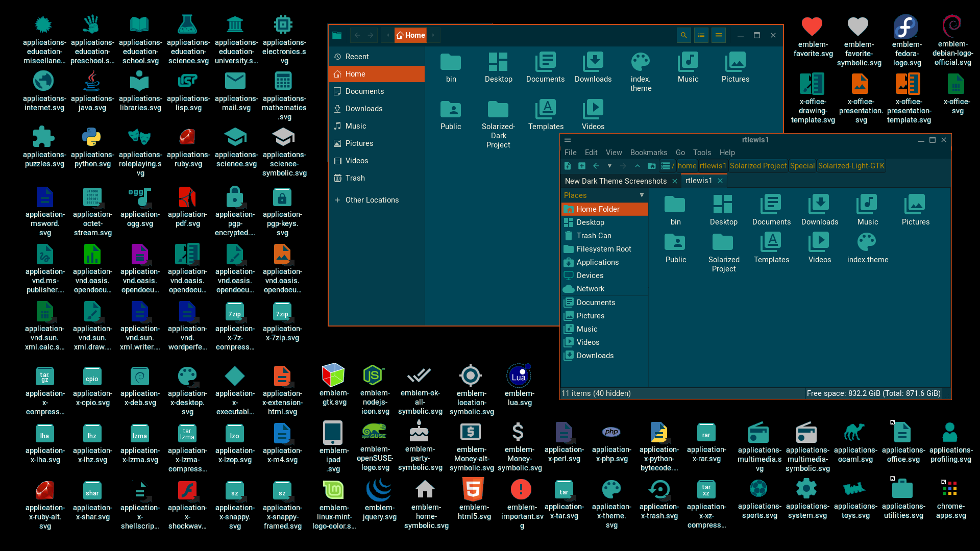
Task: Select emblem-favorite.svg red heart icon
Action: pos(813,37)
